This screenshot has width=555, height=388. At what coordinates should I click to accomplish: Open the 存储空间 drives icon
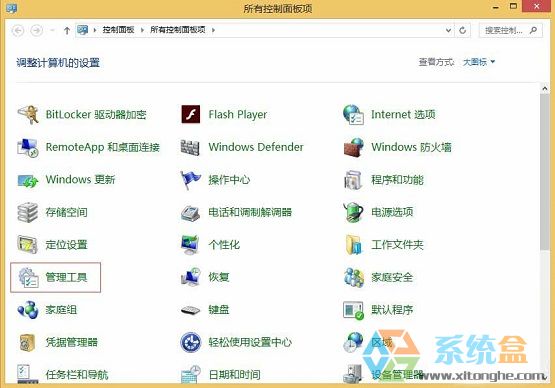coord(28,212)
